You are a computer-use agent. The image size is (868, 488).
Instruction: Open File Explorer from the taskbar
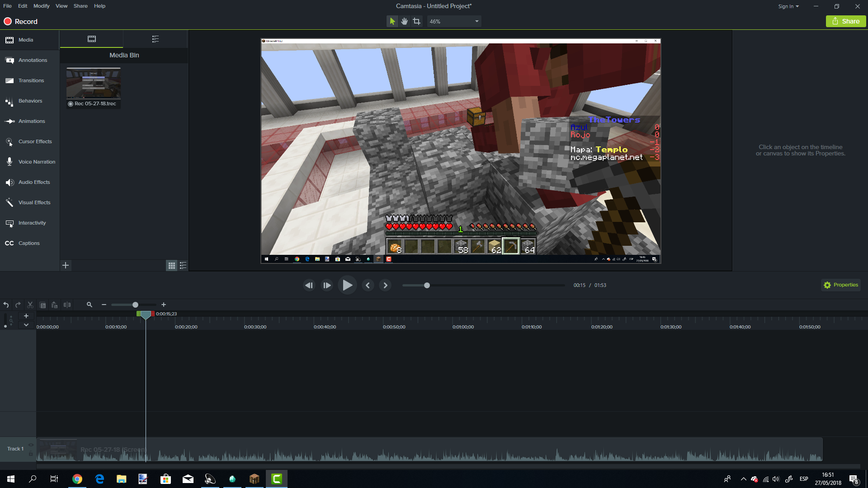click(x=121, y=479)
